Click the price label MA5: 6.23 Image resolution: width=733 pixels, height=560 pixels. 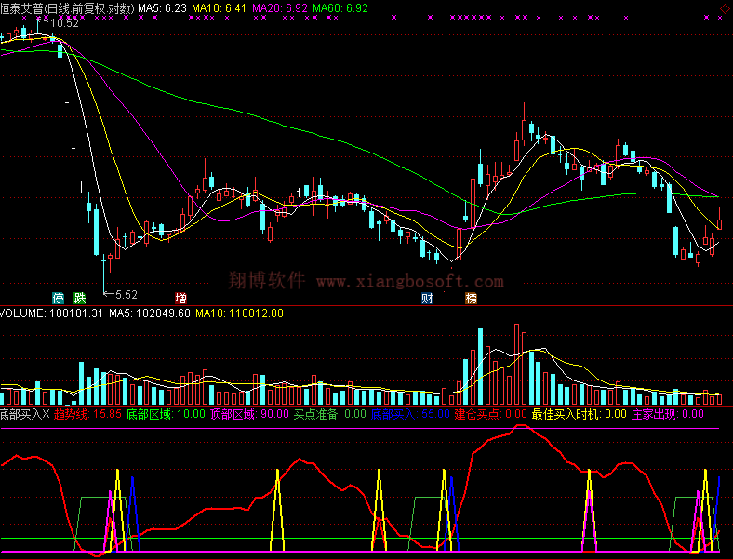(x=162, y=8)
